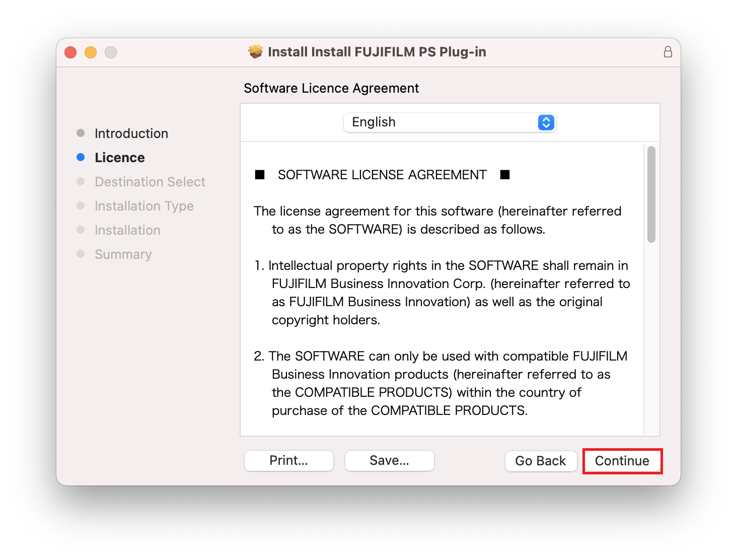Click the Destination Select step
Image resolution: width=737 pixels, height=560 pixels.
[150, 182]
